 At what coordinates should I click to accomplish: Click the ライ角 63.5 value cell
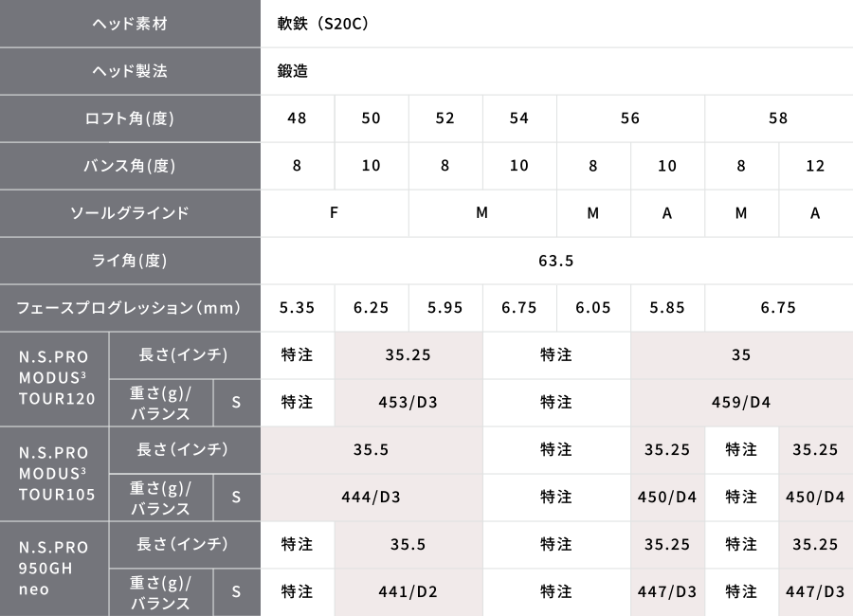click(x=556, y=260)
